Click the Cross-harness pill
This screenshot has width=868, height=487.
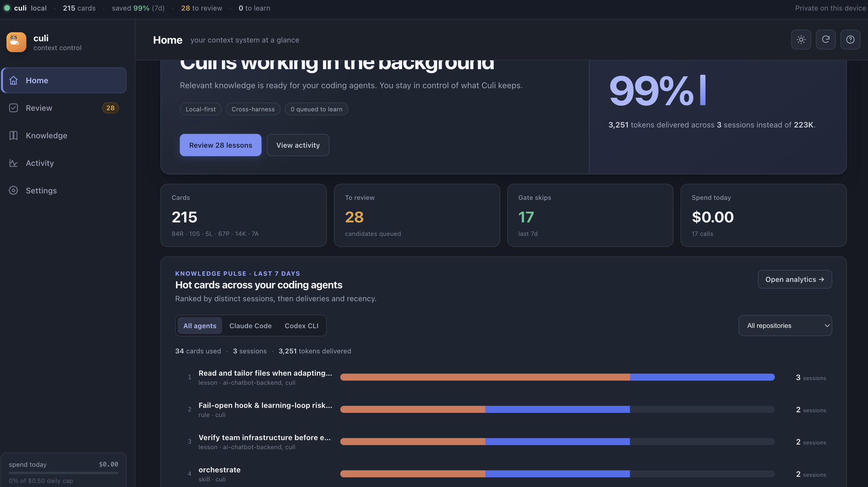point(253,109)
